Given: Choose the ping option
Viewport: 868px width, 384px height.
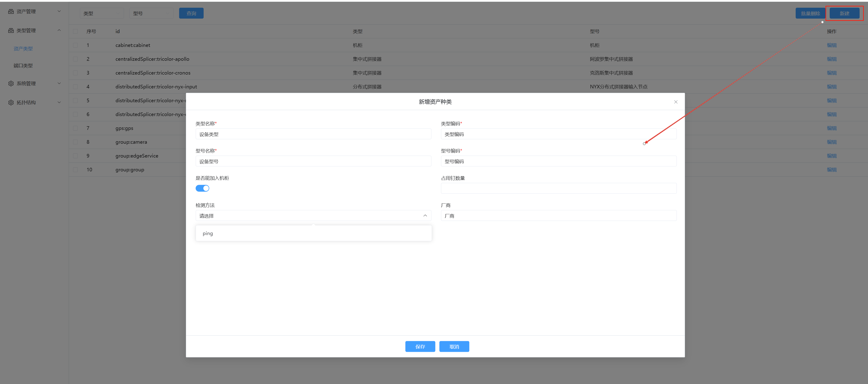Looking at the screenshot, I should [x=313, y=233].
